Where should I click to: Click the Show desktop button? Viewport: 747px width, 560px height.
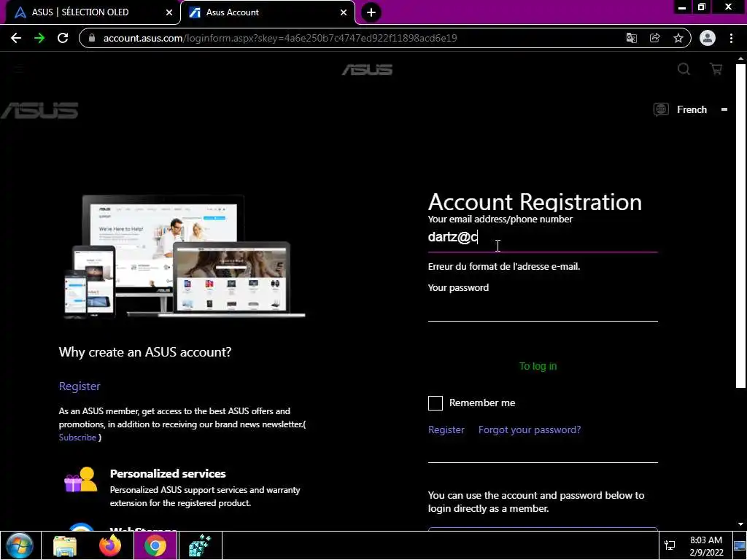[740, 545]
